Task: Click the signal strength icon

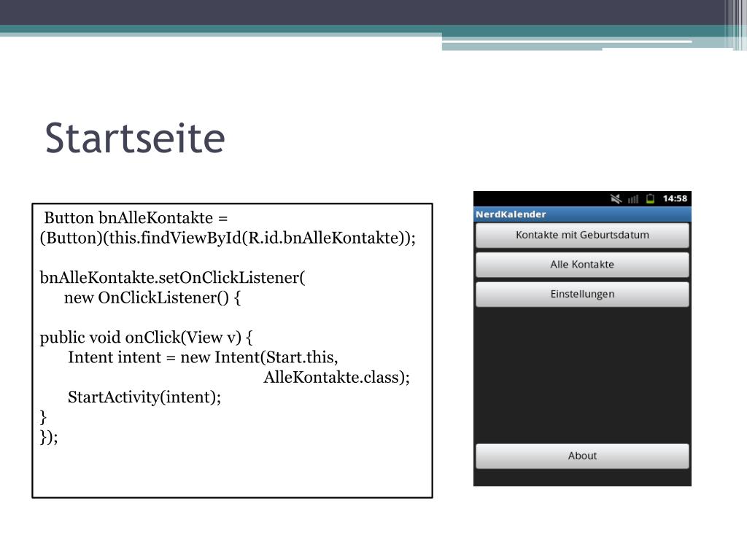Action: pos(633,199)
